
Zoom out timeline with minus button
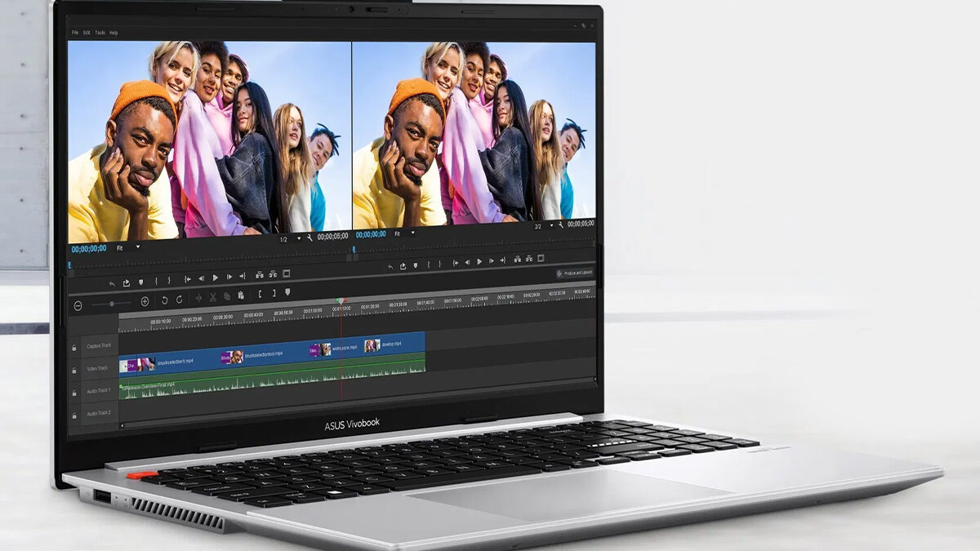coord(78,305)
